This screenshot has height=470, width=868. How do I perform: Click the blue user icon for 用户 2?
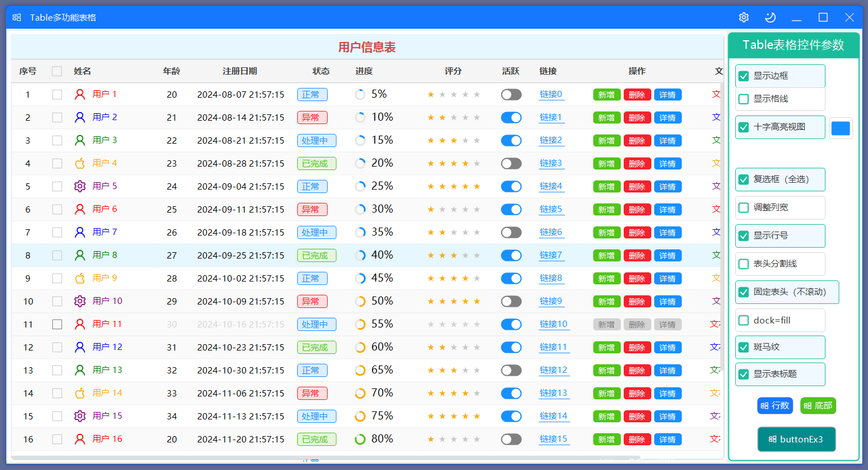(80, 117)
